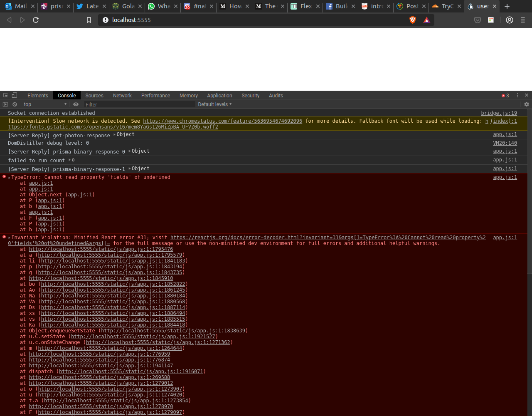Screen dimensions: 532x416
Task: Reload localhost:5555 with the refresh icon
Action: (36, 20)
